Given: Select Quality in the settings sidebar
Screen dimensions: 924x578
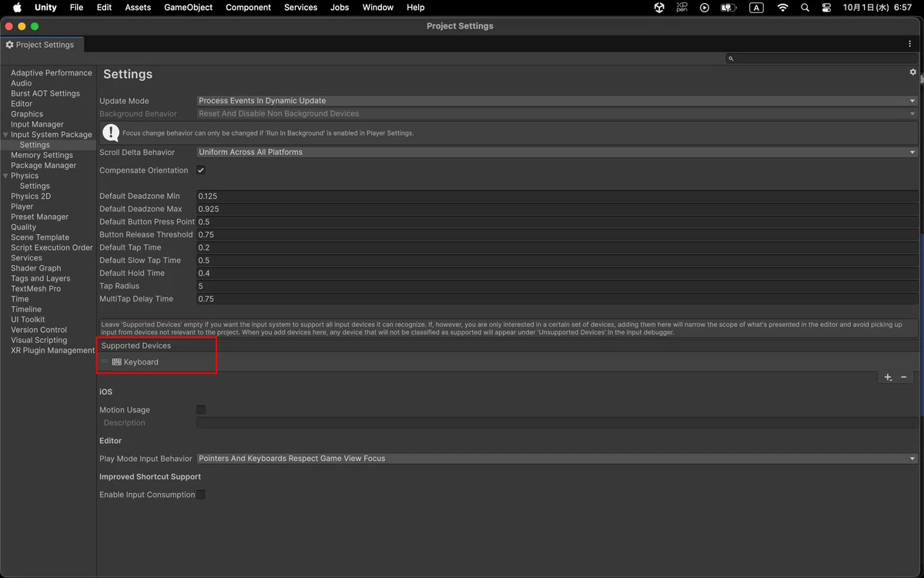Looking at the screenshot, I should pyautogui.click(x=23, y=227).
